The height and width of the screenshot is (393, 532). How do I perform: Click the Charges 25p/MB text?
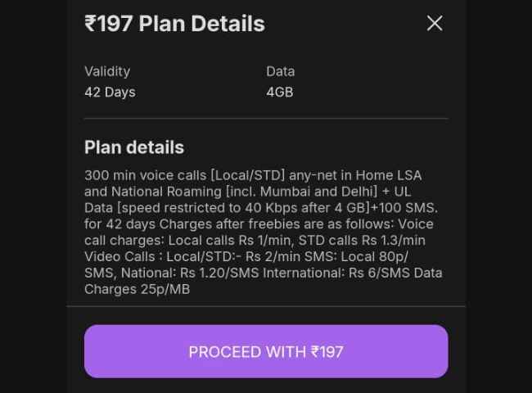(x=137, y=289)
